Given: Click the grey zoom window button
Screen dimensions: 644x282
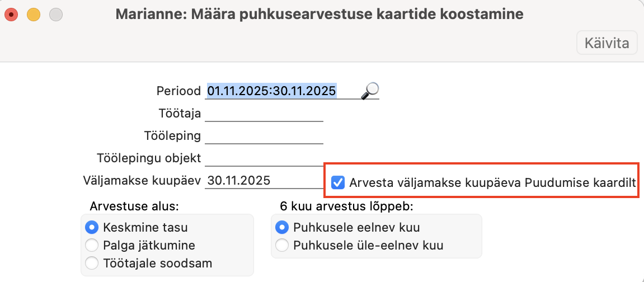Looking at the screenshot, I should pyautogui.click(x=55, y=15).
